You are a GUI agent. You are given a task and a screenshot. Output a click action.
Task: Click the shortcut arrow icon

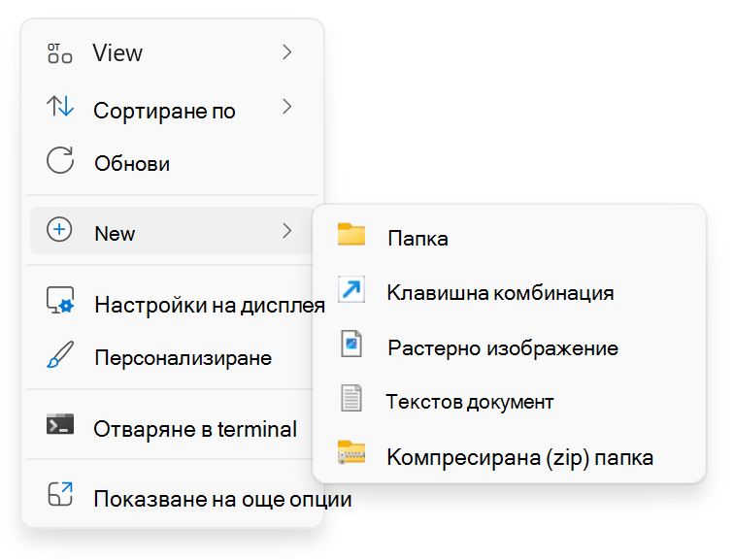pos(351,289)
